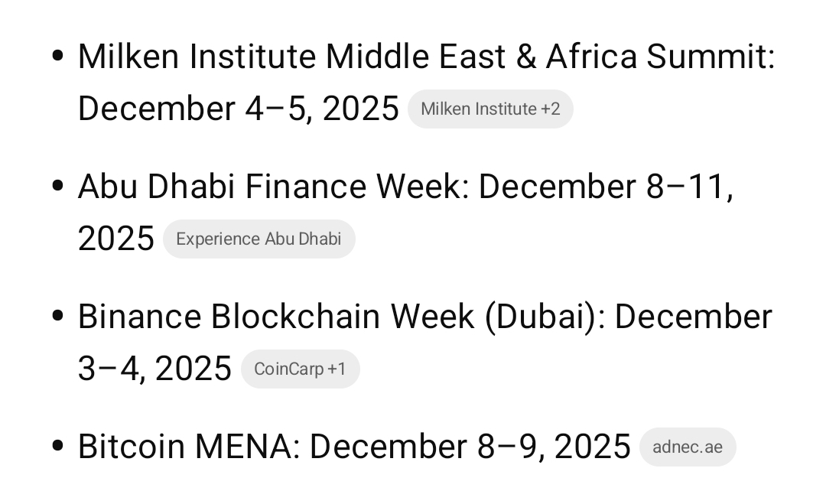Screen dimensions: 826x504
Task: Click the bullet before the Milken Institute item
Action: (57, 56)
